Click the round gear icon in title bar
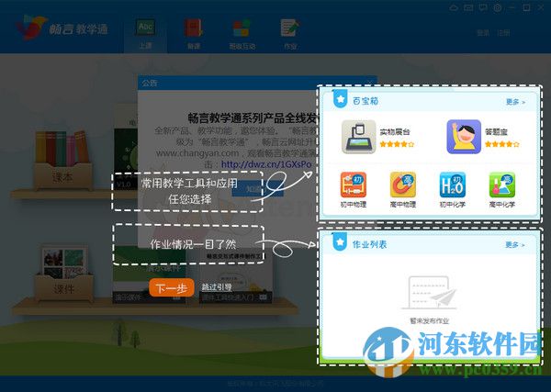This screenshot has width=551, height=392. coord(497,7)
